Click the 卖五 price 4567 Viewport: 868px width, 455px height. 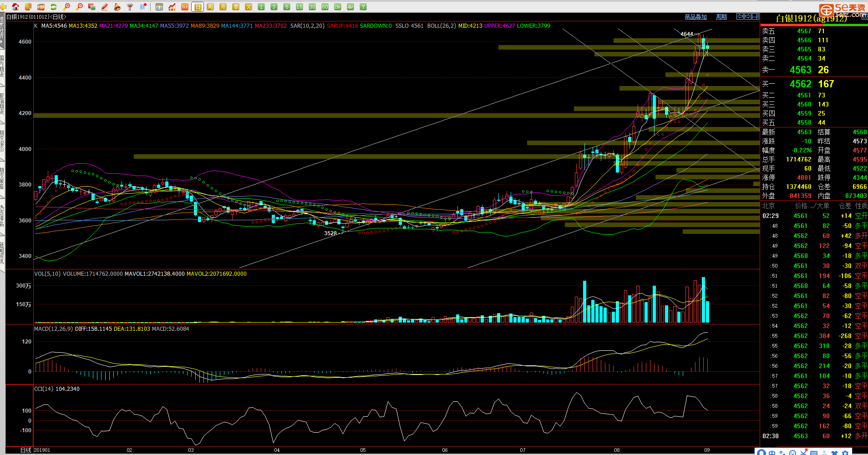pyautogui.click(x=804, y=31)
